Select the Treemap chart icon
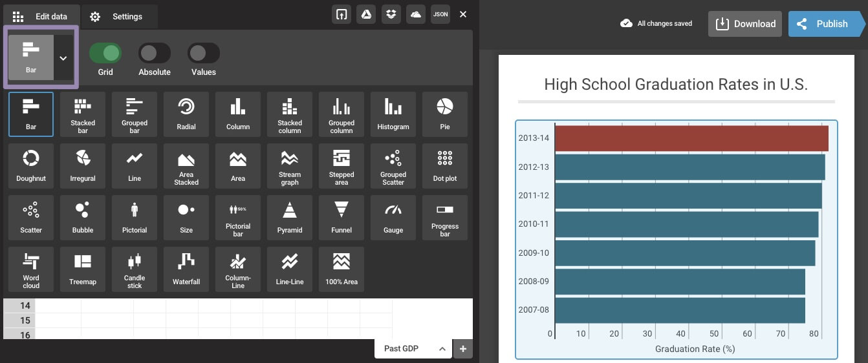 [83, 269]
